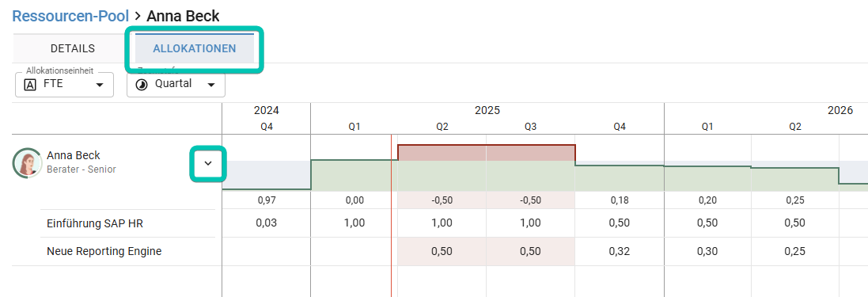This screenshot has width=868, height=297.
Task: Select the 2025 Q2 column header
Action: coord(442,127)
